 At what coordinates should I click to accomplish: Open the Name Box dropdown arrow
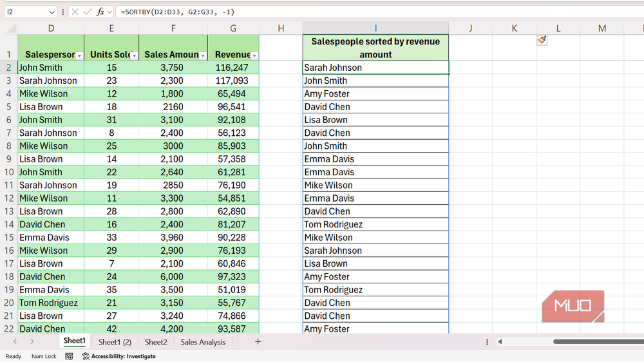point(52,12)
